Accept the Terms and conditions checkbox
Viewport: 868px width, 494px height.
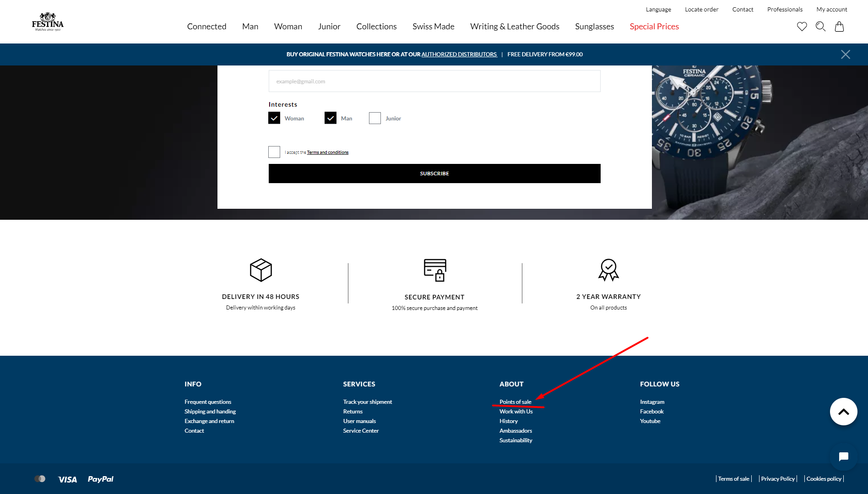click(274, 152)
